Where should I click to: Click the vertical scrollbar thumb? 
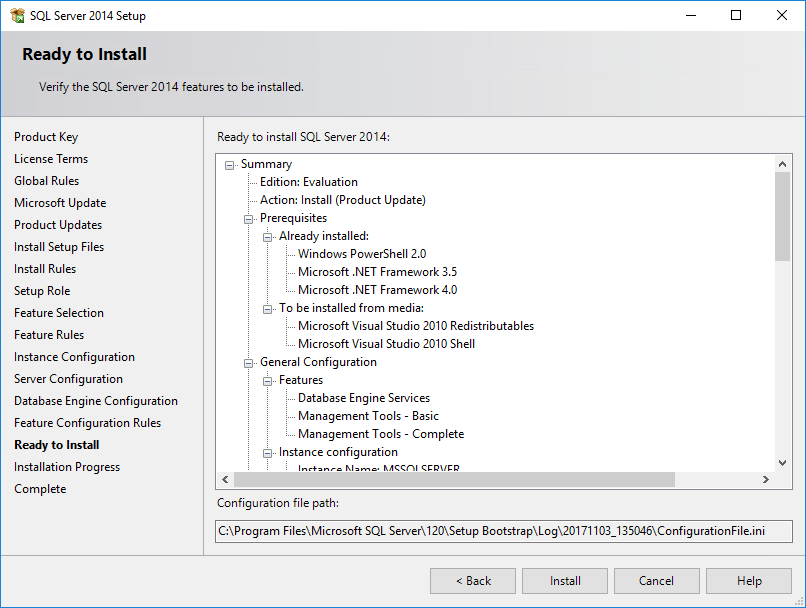782,216
